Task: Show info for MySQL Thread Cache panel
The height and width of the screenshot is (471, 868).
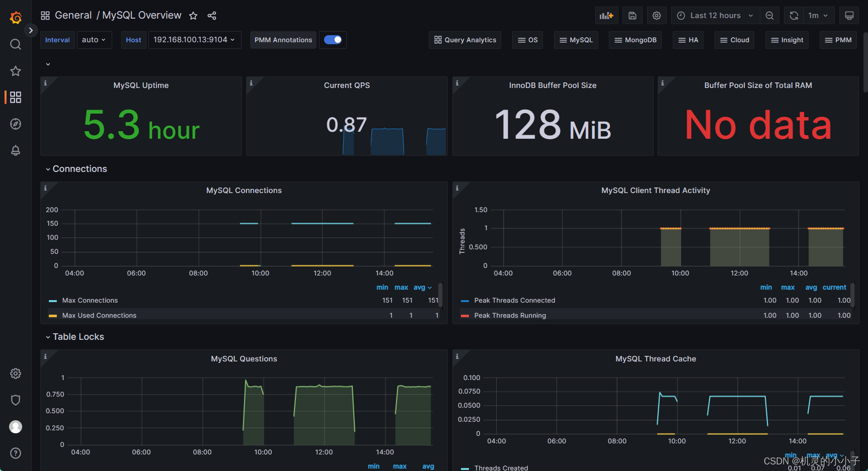Action: [x=457, y=356]
